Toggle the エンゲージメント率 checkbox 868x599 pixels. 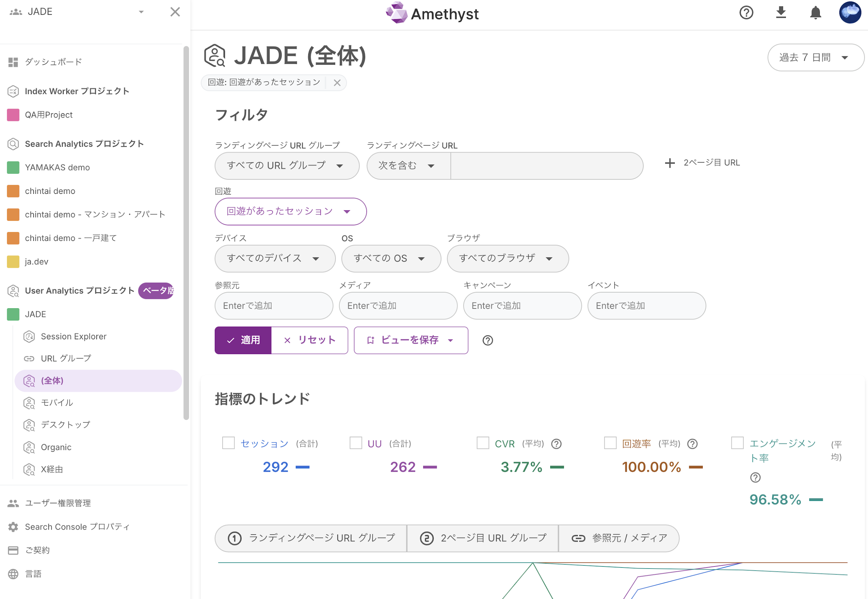point(737,443)
